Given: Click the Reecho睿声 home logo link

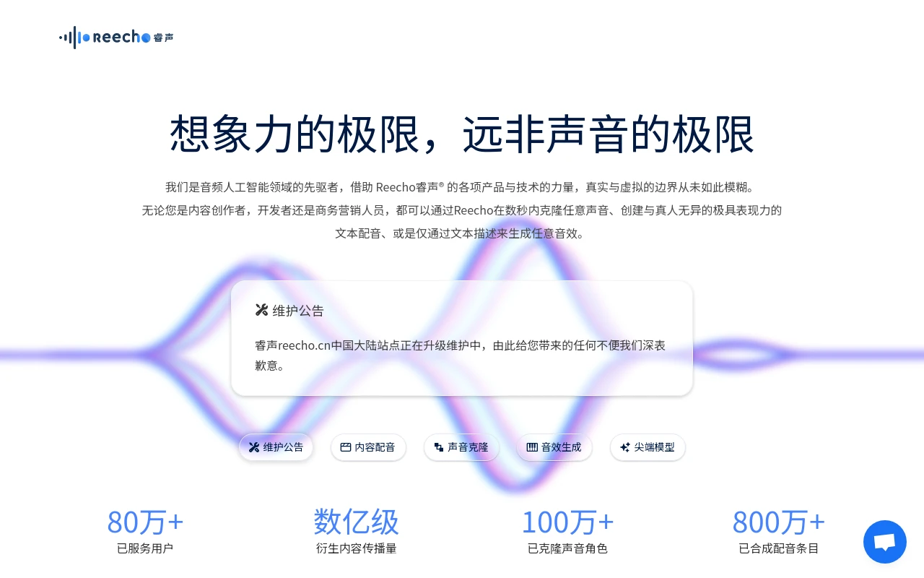Looking at the screenshot, I should [115, 37].
